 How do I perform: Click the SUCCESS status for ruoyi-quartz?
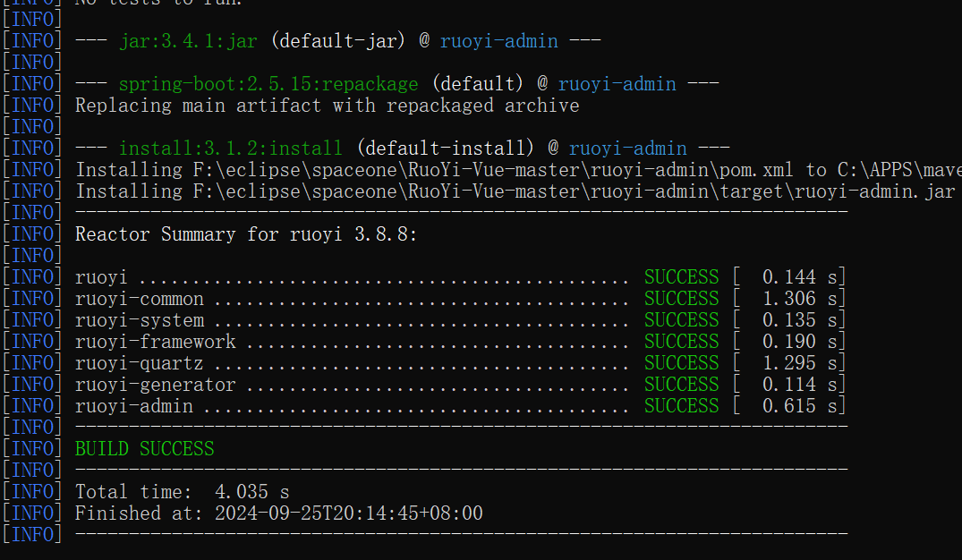681,363
